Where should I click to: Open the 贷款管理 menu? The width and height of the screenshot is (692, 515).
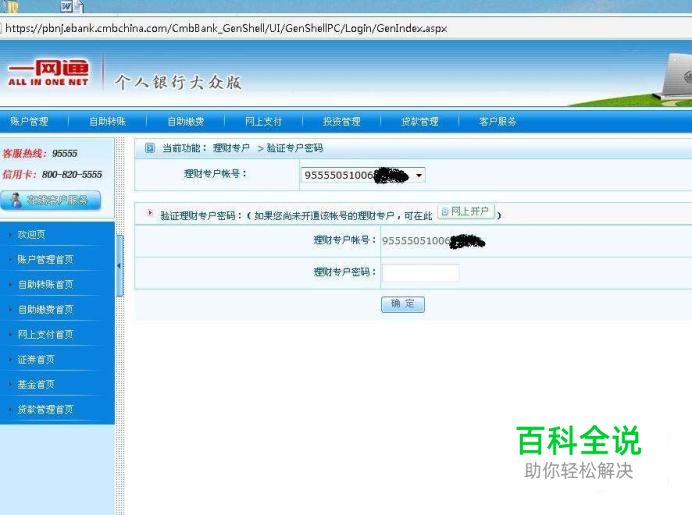coord(420,121)
